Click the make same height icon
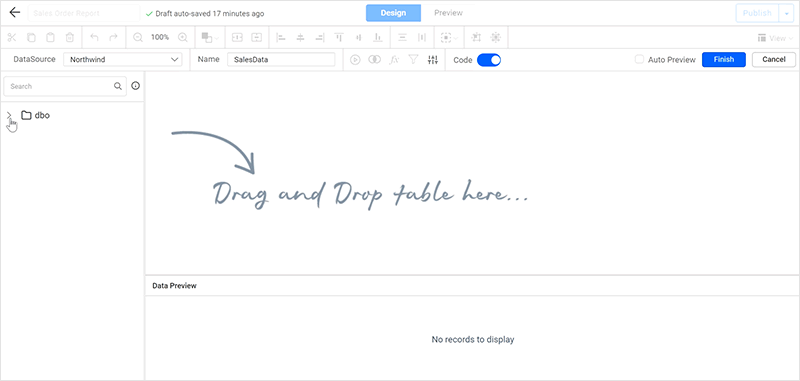This screenshot has height=381, width=800. point(256,37)
